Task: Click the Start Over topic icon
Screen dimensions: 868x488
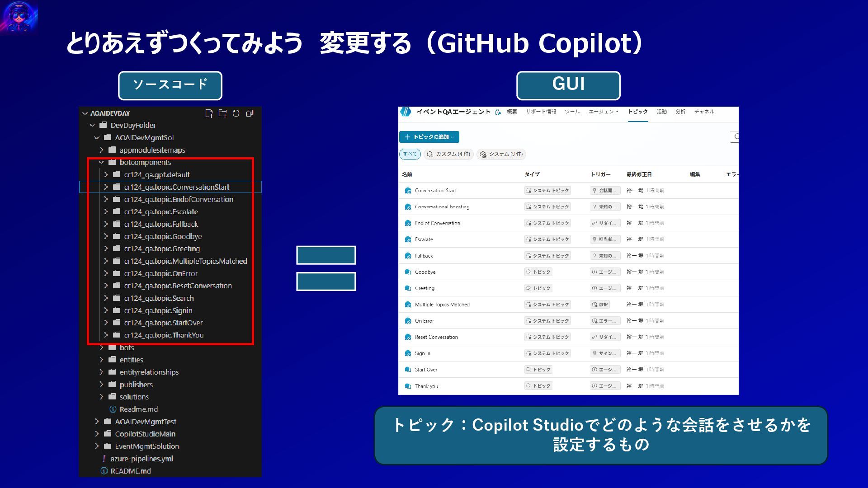Action: tap(408, 370)
